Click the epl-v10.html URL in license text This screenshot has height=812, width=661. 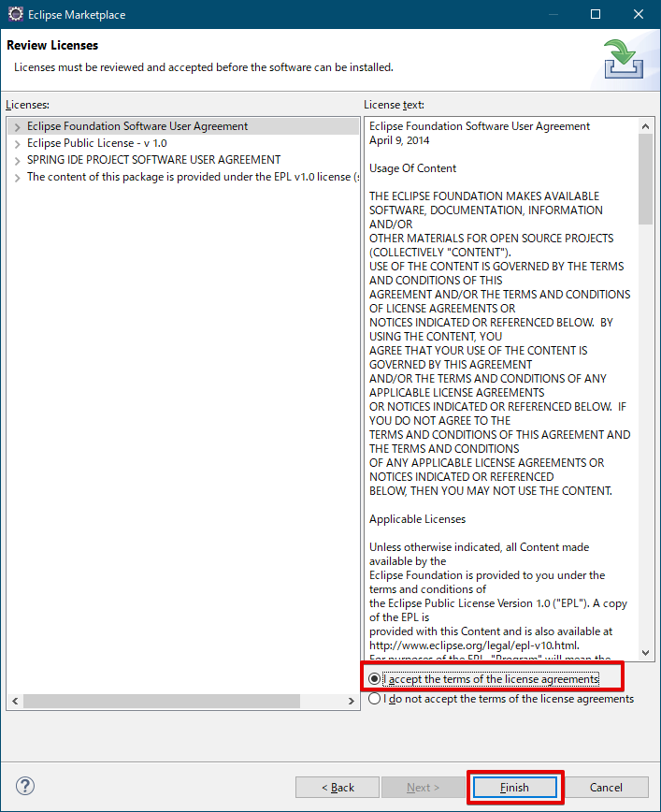(474, 645)
